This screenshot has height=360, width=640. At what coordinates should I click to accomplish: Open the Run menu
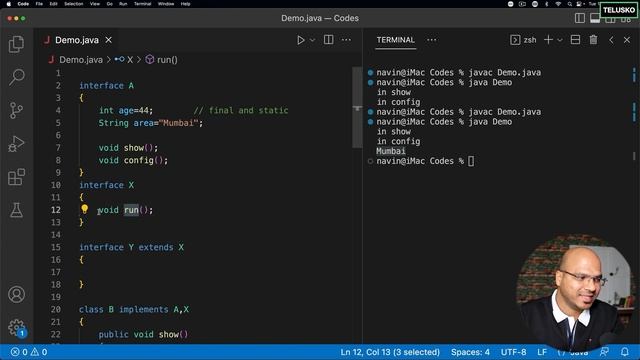point(123,4)
